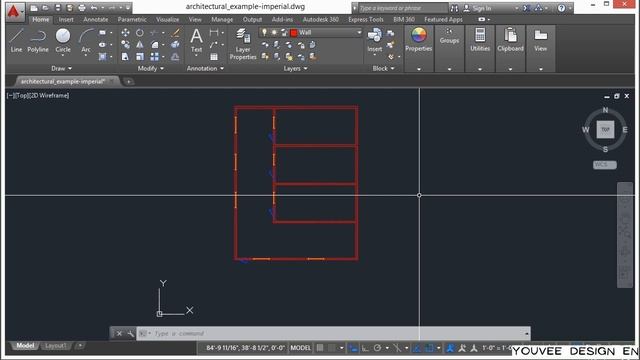640x360 pixels.
Task: Expand the Annotation panel
Action: pos(205,68)
